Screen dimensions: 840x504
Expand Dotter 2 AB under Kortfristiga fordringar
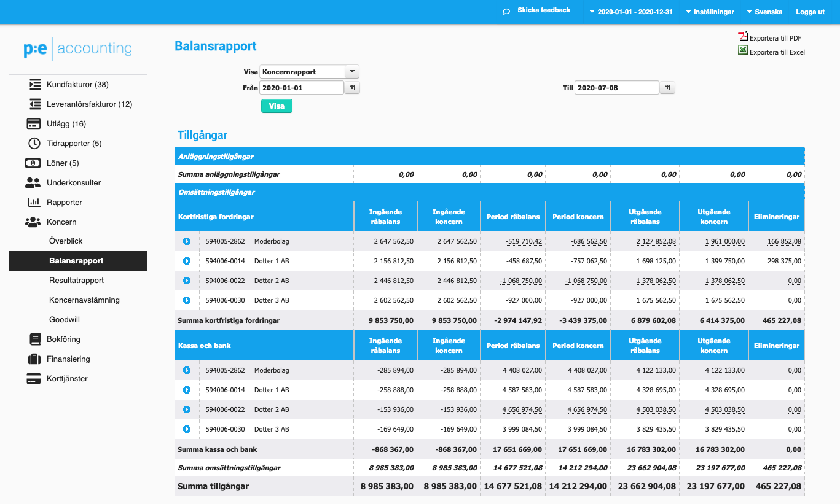click(x=187, y=281)
